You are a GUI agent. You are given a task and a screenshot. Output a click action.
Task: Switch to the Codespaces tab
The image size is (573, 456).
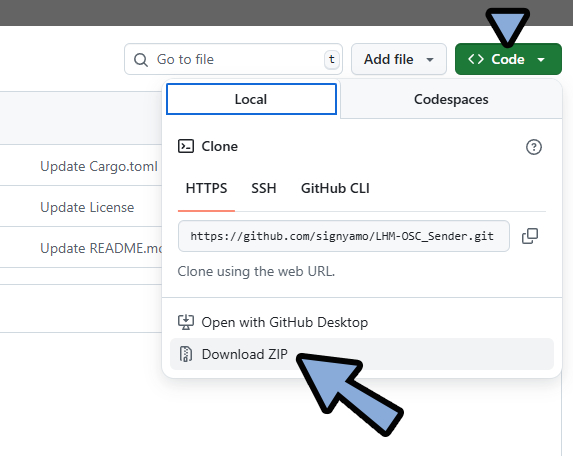point(451,99)
